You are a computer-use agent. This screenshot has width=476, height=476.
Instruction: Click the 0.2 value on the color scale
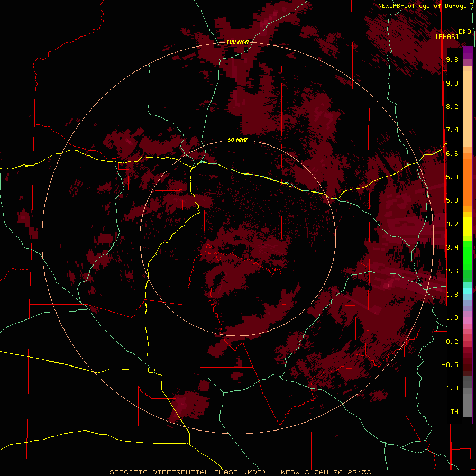tap(452, 342)
